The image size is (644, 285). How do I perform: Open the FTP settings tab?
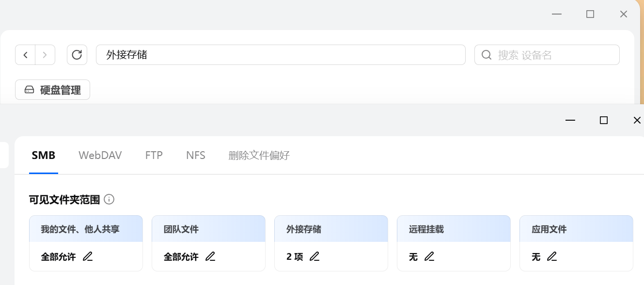pyautogui.click(x=153, y=155)
